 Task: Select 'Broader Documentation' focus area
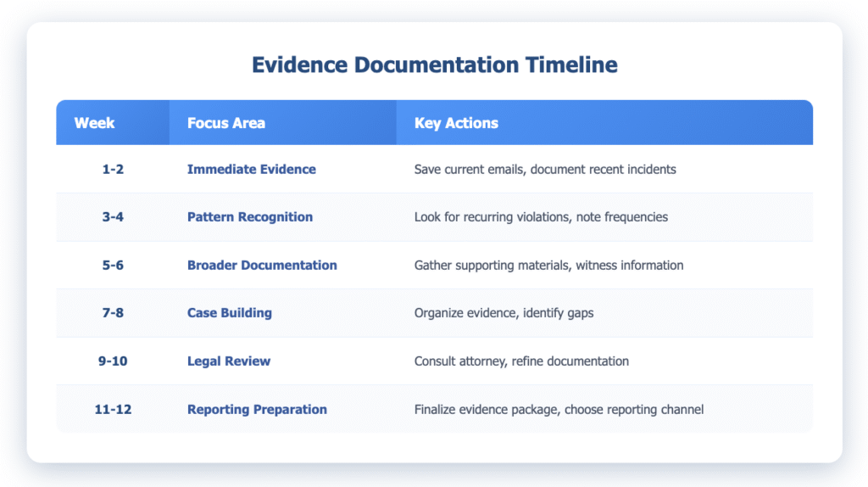tap(262, 265)
